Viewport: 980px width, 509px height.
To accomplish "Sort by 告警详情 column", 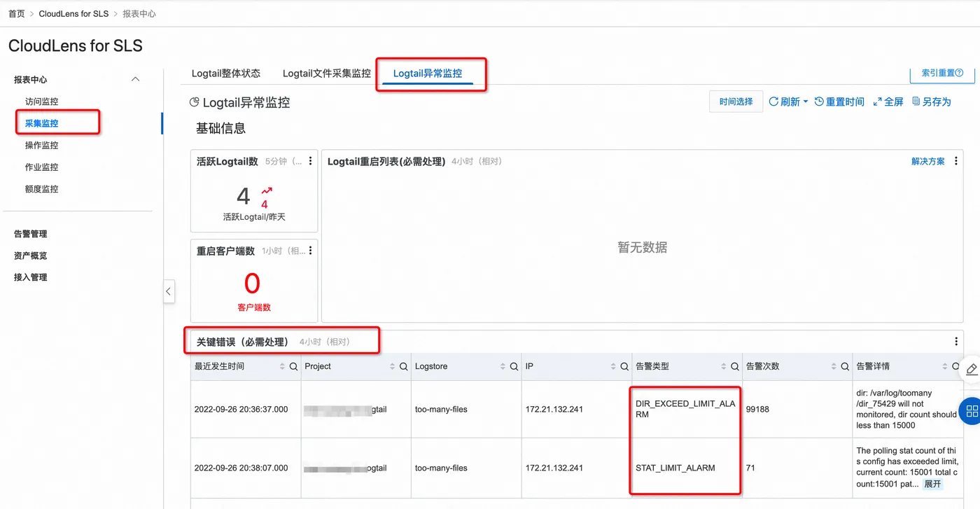I will point(944,366).
